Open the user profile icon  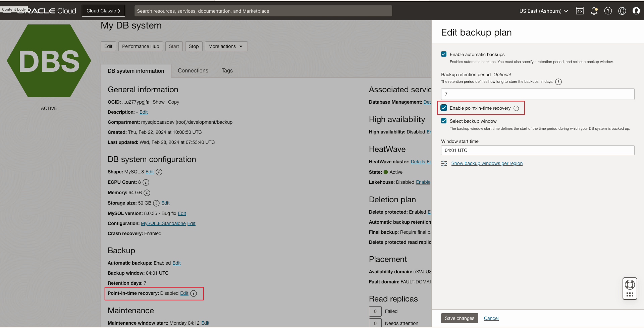[636, 11]
